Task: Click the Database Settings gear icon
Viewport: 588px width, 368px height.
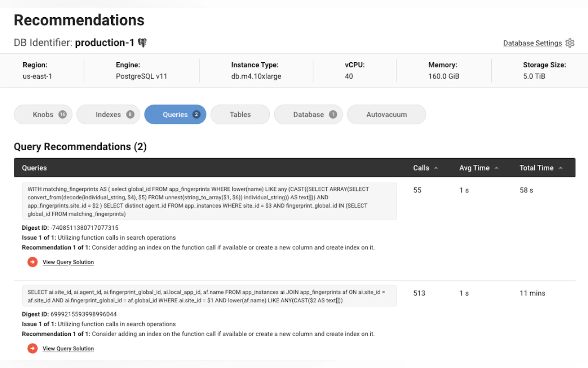Action: click(x=570, y=43)
